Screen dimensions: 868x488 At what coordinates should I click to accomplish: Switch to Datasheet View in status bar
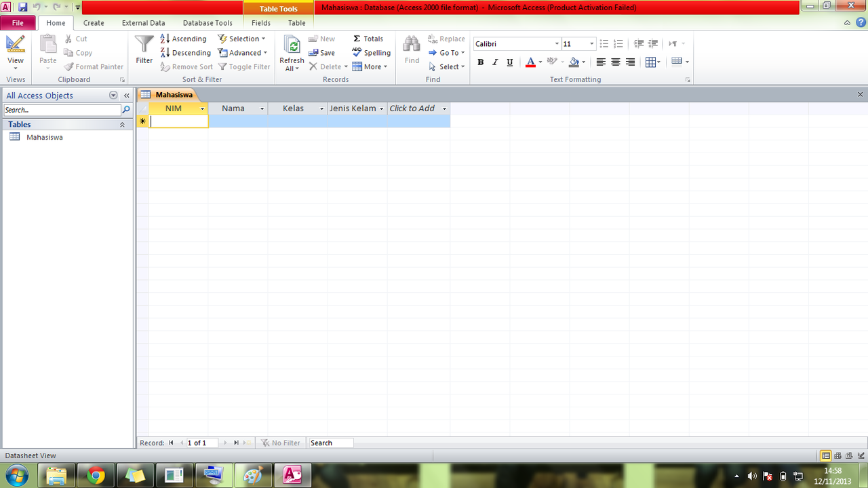pyautogui.click(x=826, y=455)
